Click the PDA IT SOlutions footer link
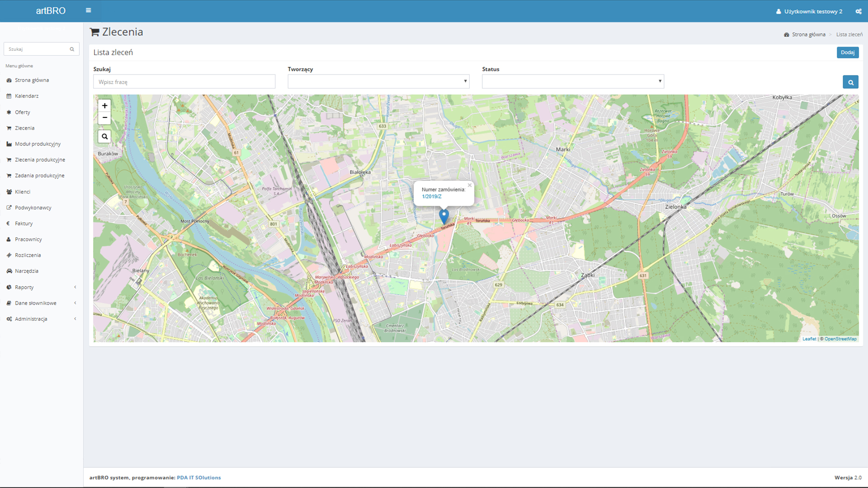The image size is (868, 488). click(x=198, y=478)
